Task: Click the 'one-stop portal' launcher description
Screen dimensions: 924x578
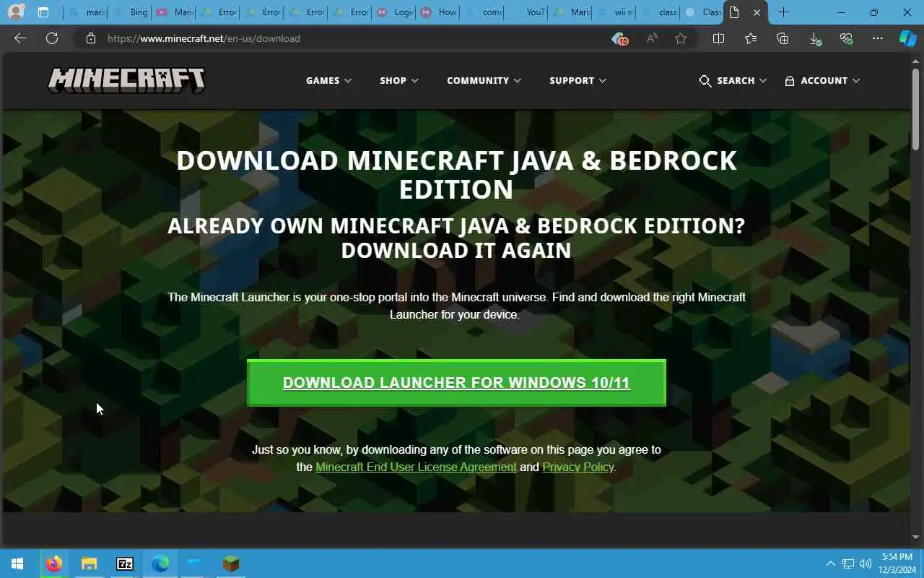Action: tap(456, 306)
